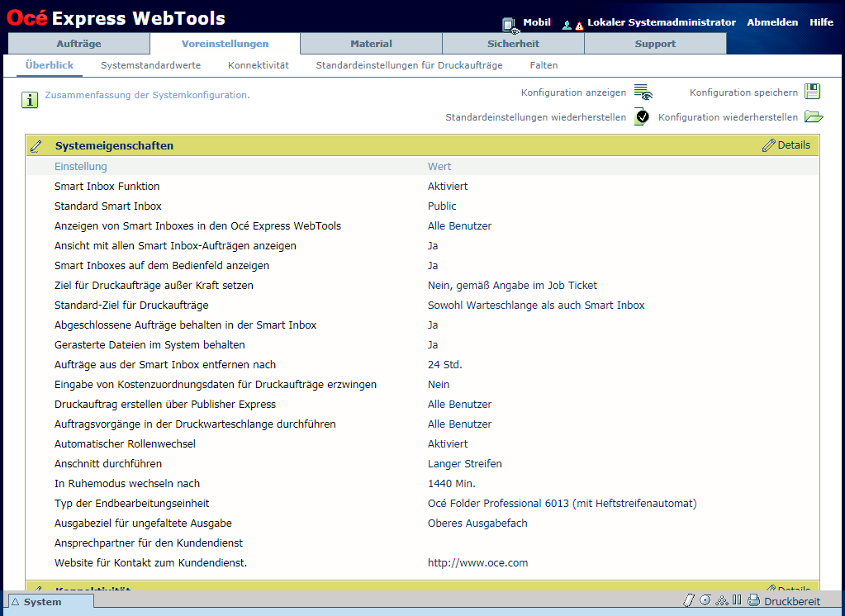Click the 'Konfiguration speichern' text label
Image resolution: width=845 pixels, height=616 pixels.
pyautogui.click(x=743, y=92)
